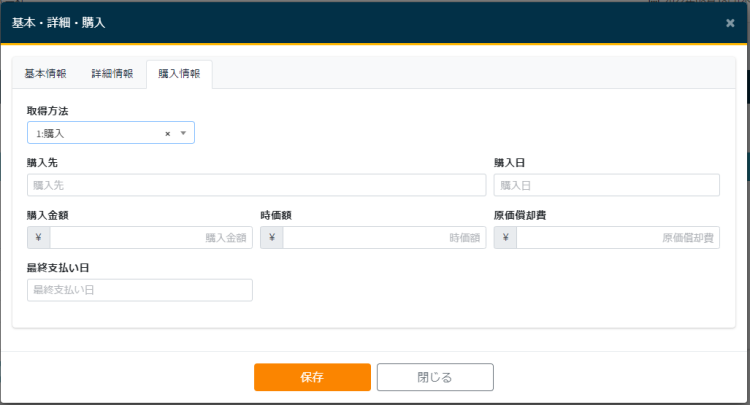750x405 pixels.
Task: Focus the 購入金額 amount input
Action: (x=150, y=238)
